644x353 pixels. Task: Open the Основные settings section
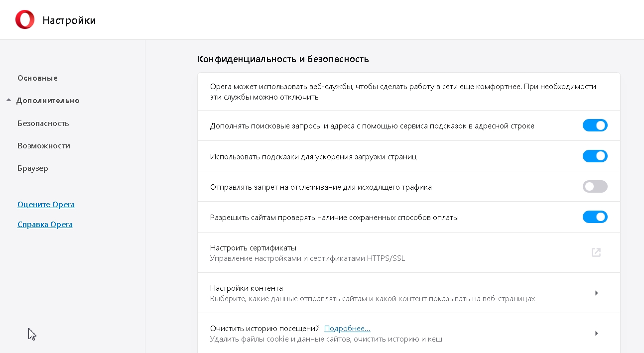37,78
